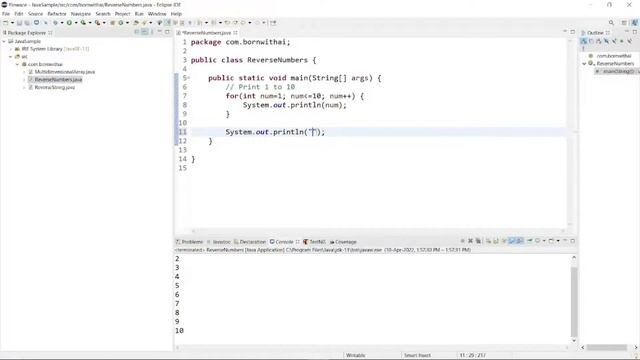Open the Project menu
Screen dimensions: 640x360
[122, 14]
